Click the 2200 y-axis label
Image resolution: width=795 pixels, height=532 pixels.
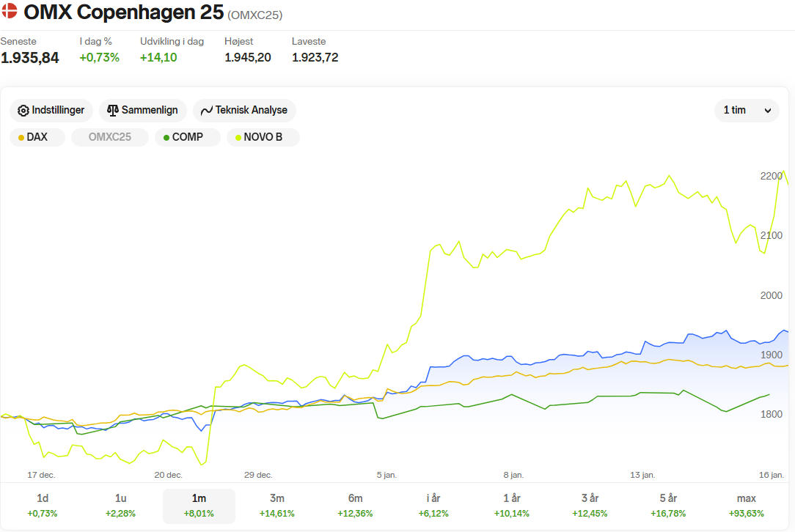(772, 177)
